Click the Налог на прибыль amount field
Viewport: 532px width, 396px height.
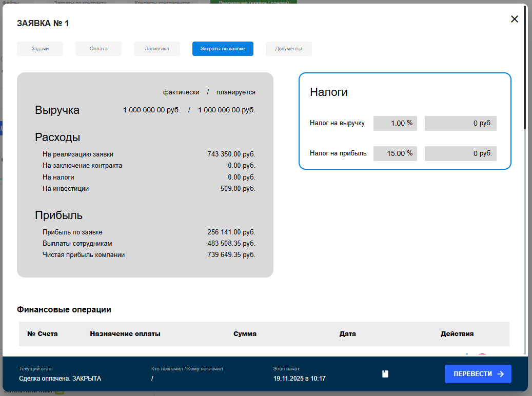[460, 153]
